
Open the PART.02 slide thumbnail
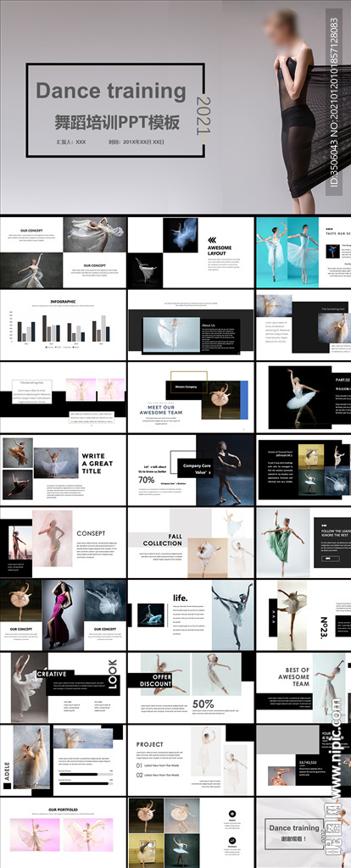pos(304,397)
